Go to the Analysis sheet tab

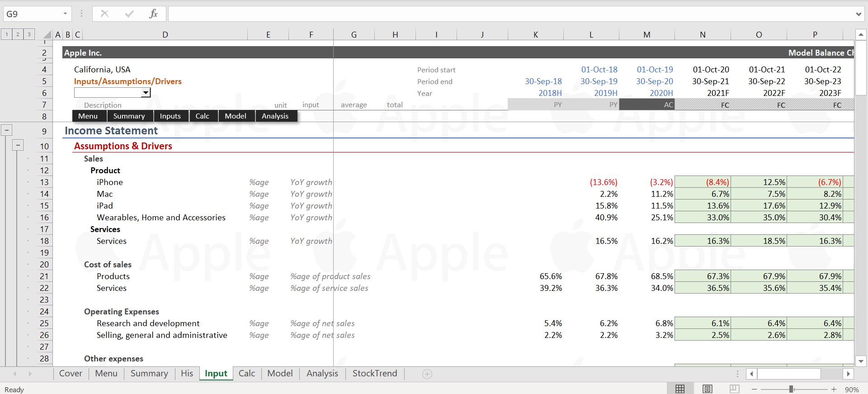click(x=322, y=373)
